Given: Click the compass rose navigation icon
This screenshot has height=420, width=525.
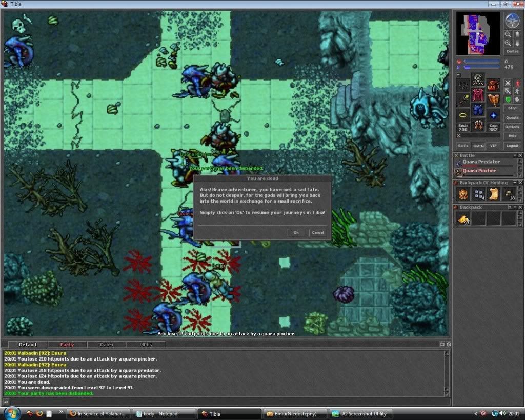Looking at the screenshot, I should [x=512, y=21].
